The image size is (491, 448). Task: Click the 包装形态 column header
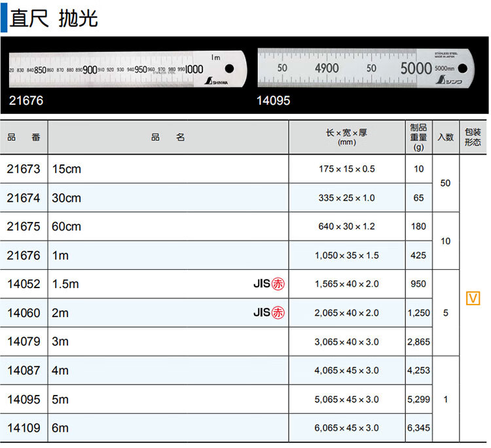(473, 138)
